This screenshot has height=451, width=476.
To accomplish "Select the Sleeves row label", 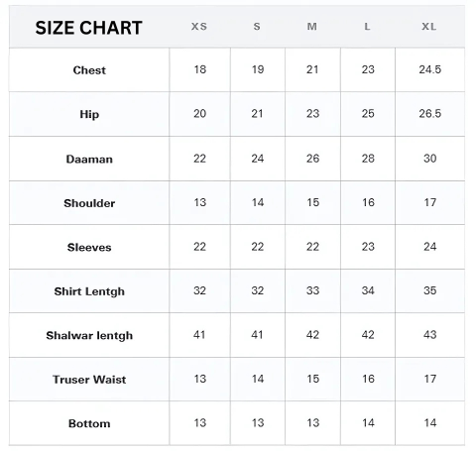I will point(89,247).
